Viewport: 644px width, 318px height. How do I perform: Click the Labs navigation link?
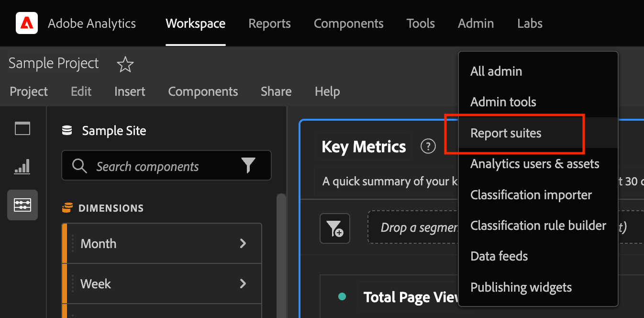pyautogui.click(x=530, y=23)
